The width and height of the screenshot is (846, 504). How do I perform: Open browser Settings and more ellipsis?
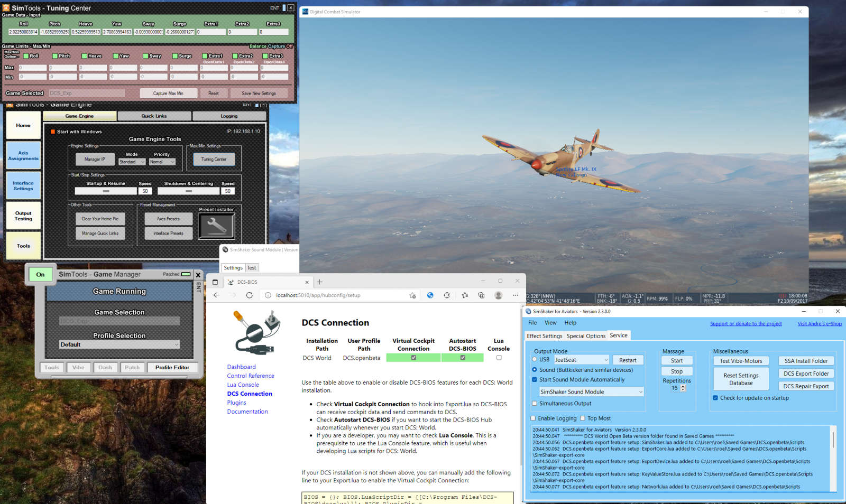516,295
